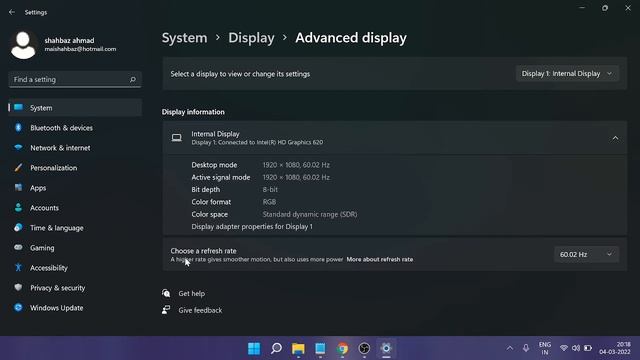Click the Give feedback icon

coord(166,310)
